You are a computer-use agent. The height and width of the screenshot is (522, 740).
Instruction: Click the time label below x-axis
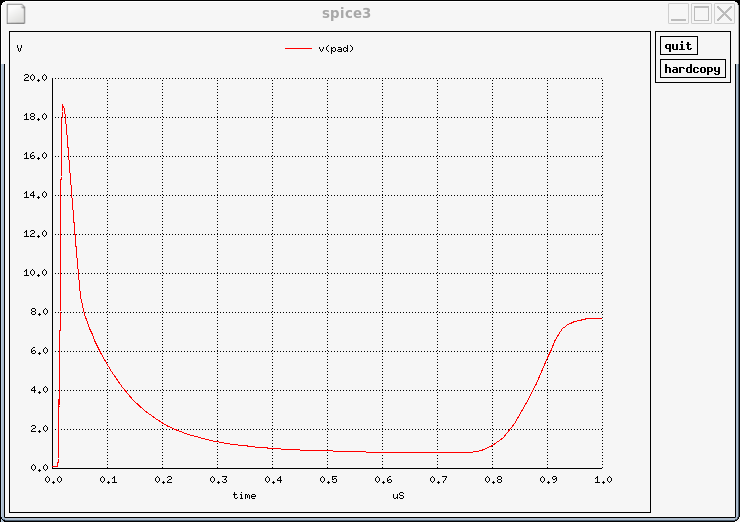point(244,495)
